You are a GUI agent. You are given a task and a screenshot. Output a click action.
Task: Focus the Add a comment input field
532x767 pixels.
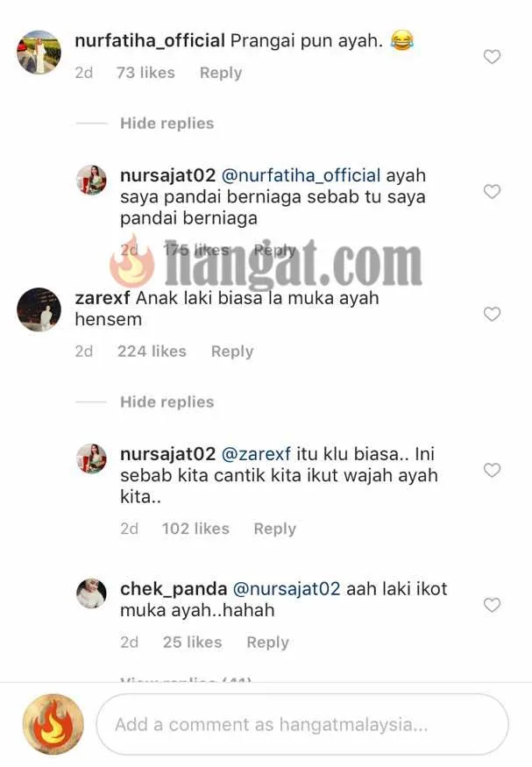coord(302,724)
